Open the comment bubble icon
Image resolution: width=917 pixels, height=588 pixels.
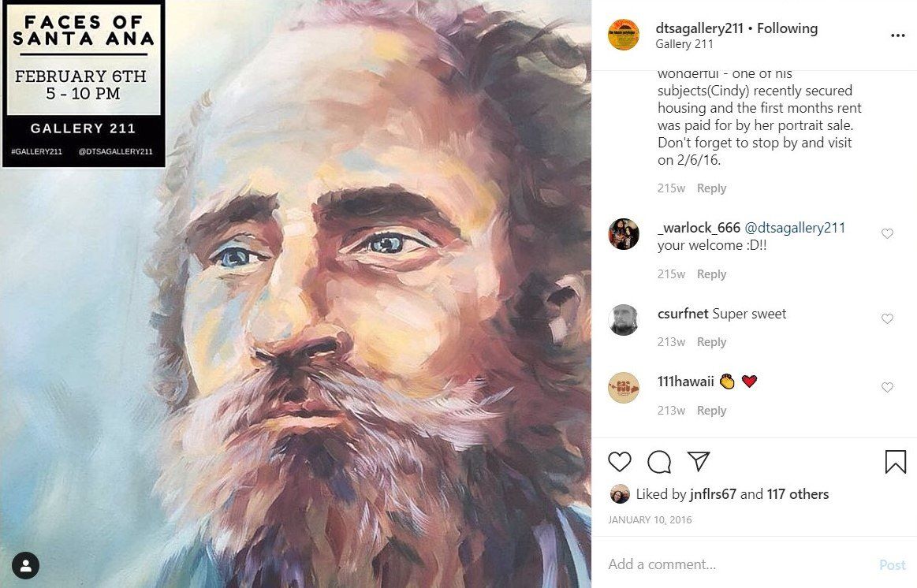[659, 462]
